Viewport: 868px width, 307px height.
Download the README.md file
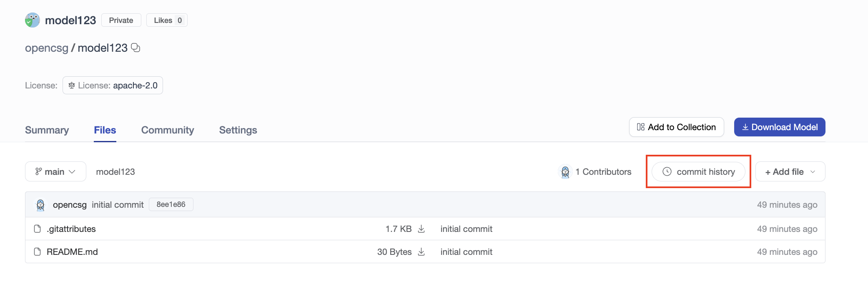(x=421, y=252)
